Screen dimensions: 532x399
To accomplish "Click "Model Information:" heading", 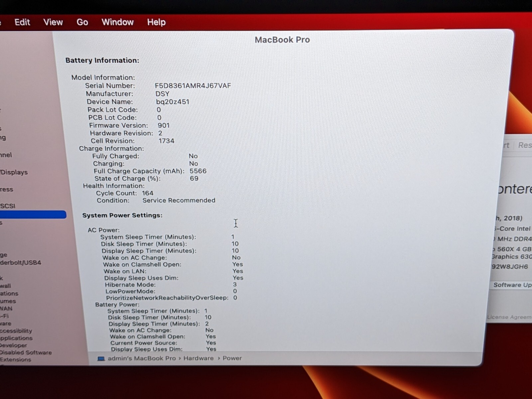I will point(103,77).
